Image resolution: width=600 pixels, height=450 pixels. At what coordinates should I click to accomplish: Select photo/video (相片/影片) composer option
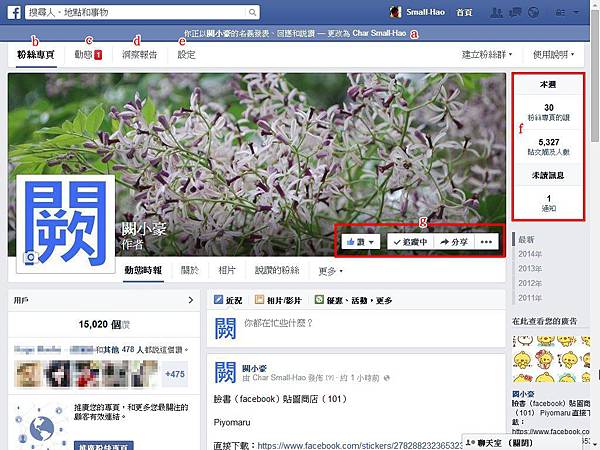[x=278, y=300]
